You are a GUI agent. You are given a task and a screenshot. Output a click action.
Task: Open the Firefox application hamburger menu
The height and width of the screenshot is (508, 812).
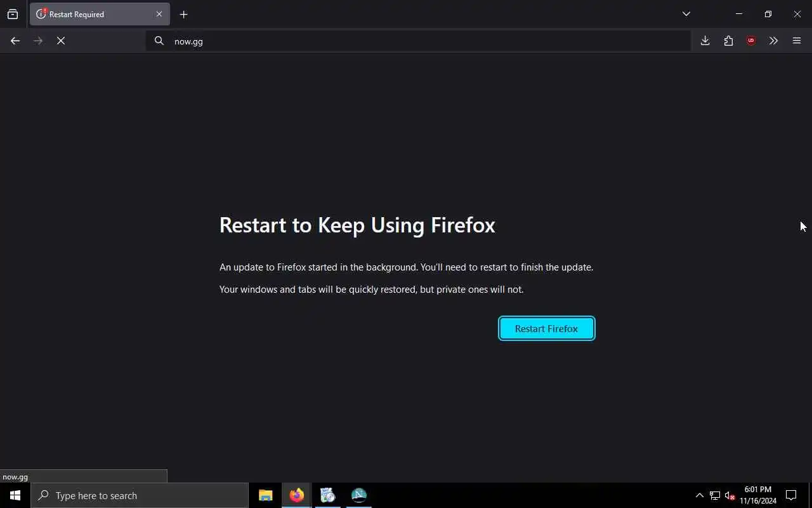[x=797, y=41]
